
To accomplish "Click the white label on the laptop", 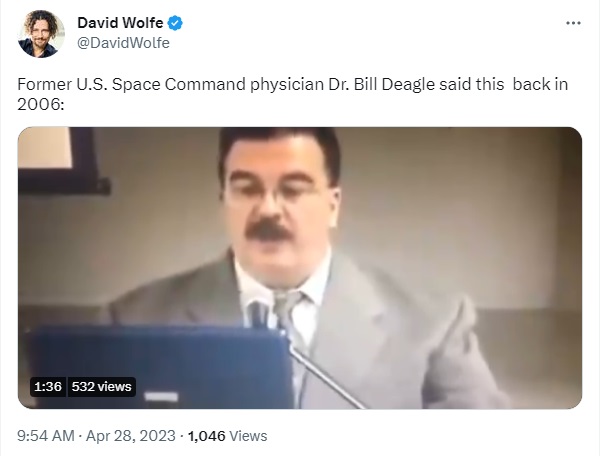I will 161,397.
